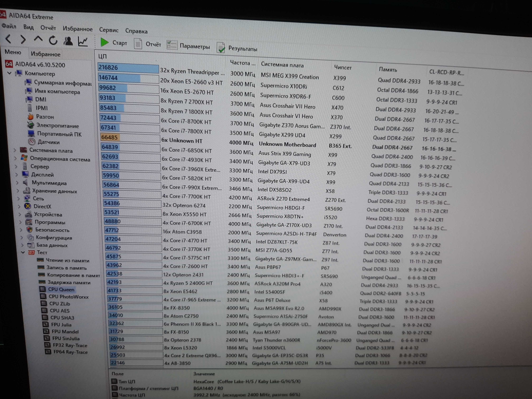Screen dimensions: 532x399
Task: Switch to the Избранное sidebar tab
Action: point(46,54)
